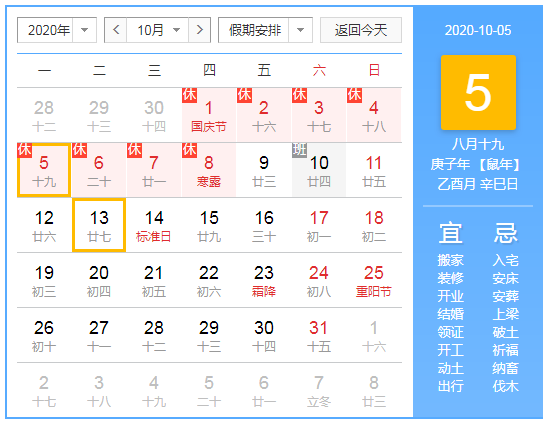Select October 10 workday 班 cell
Screen dimensions: 547x421
319,170
